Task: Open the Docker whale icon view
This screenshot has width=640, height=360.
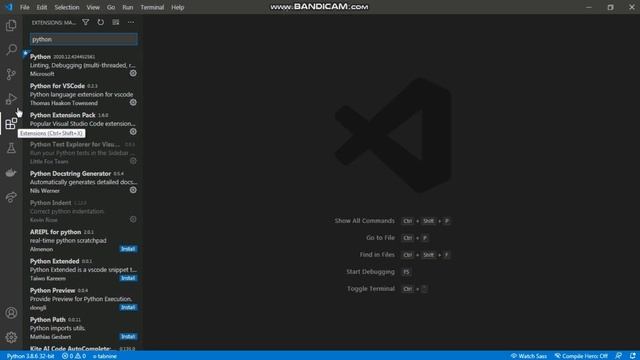Action: tap(11, 172)
